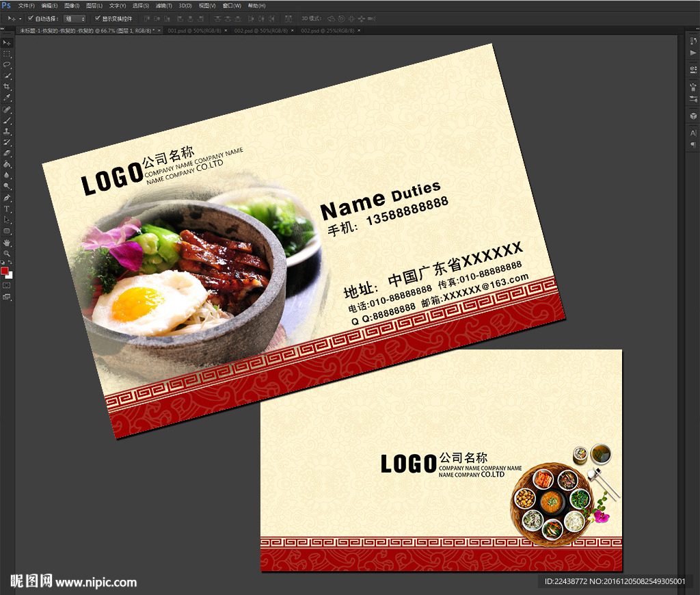Select the Rectangle shape tool
Screen dimensions: 700x595
[x=6, y=231]
